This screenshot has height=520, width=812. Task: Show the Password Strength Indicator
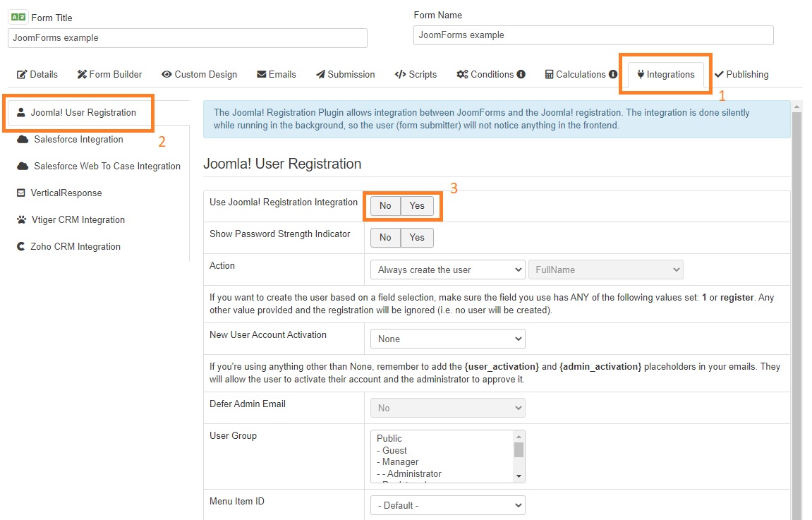coord(416,238)
